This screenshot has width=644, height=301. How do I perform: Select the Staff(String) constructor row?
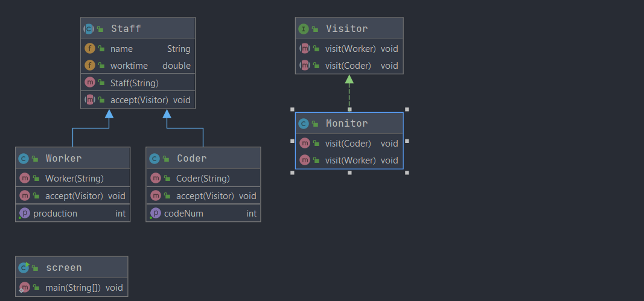click(138, 83)
